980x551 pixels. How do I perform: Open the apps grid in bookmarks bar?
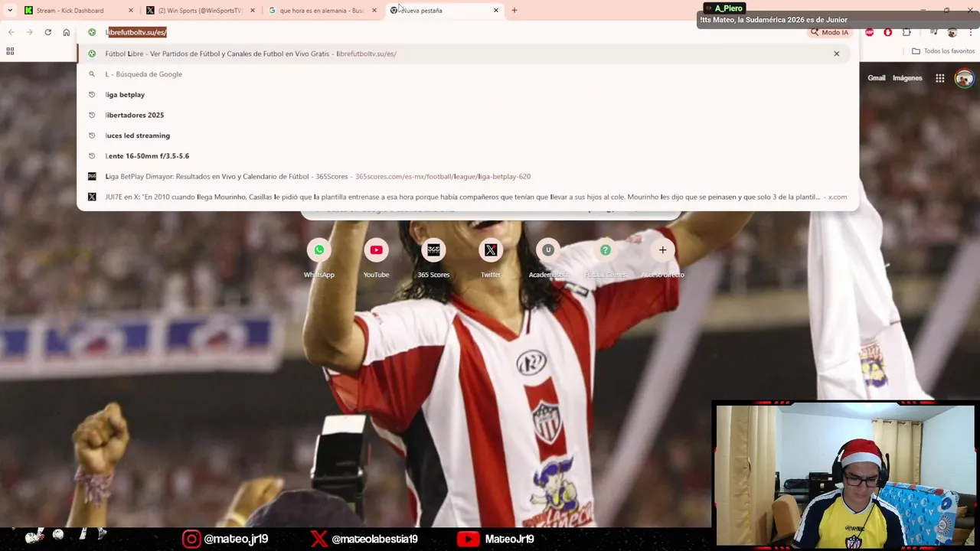click(x=10, y=51)
